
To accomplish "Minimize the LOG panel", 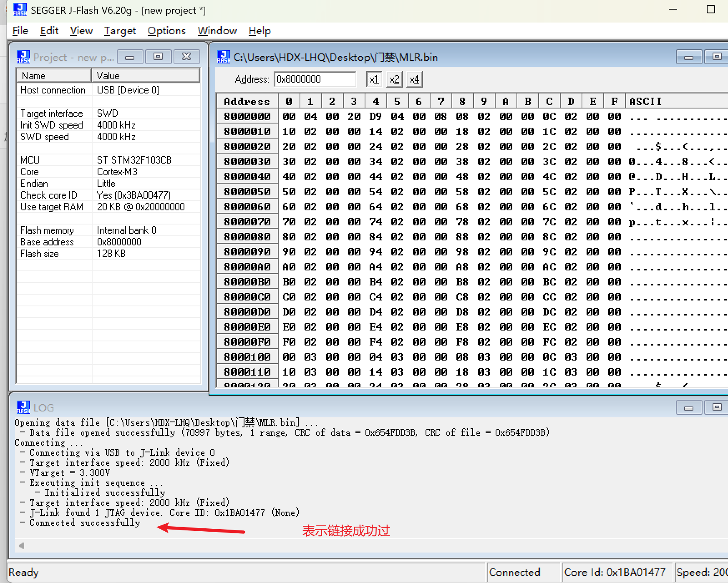I will coord(689,407).
